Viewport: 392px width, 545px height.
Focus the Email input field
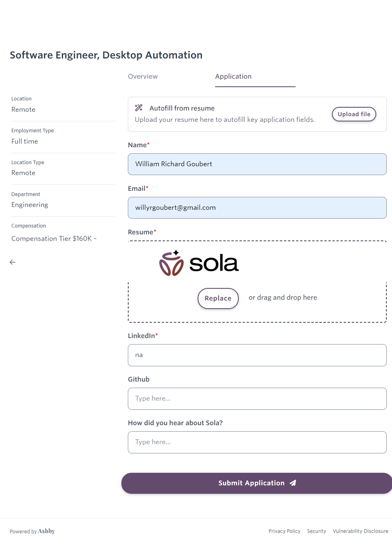click(257, 208)
